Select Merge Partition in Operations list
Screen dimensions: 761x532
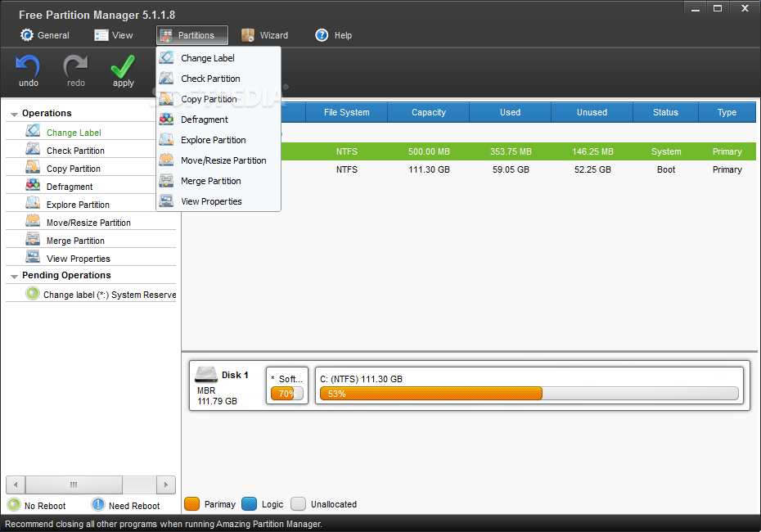point(91,240)
